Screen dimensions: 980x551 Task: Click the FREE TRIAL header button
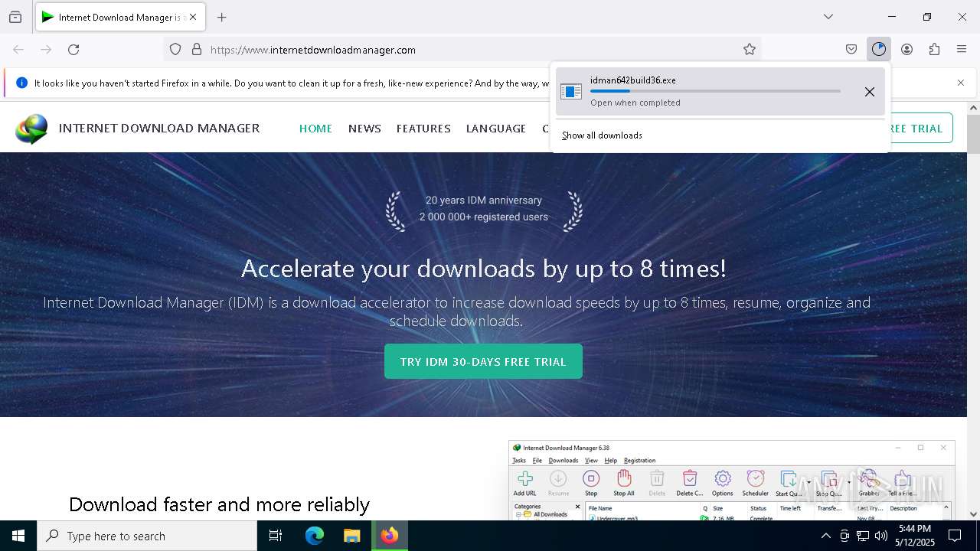coord(921,128)
